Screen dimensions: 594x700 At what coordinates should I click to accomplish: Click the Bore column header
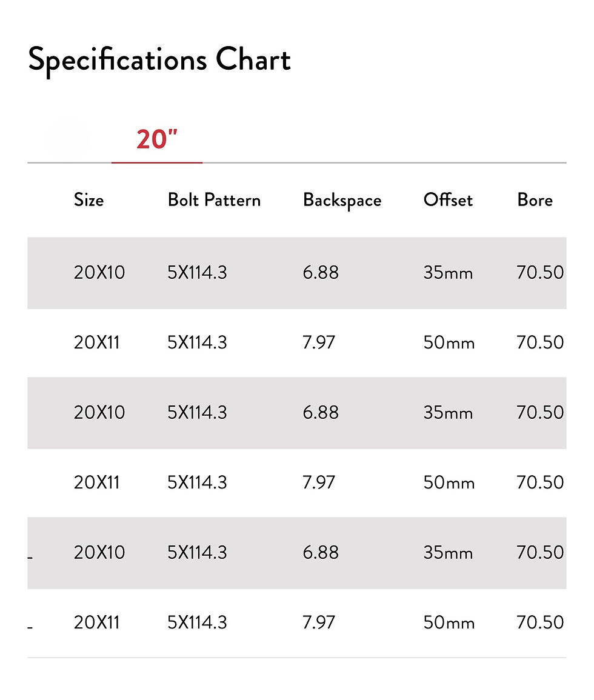535,200
